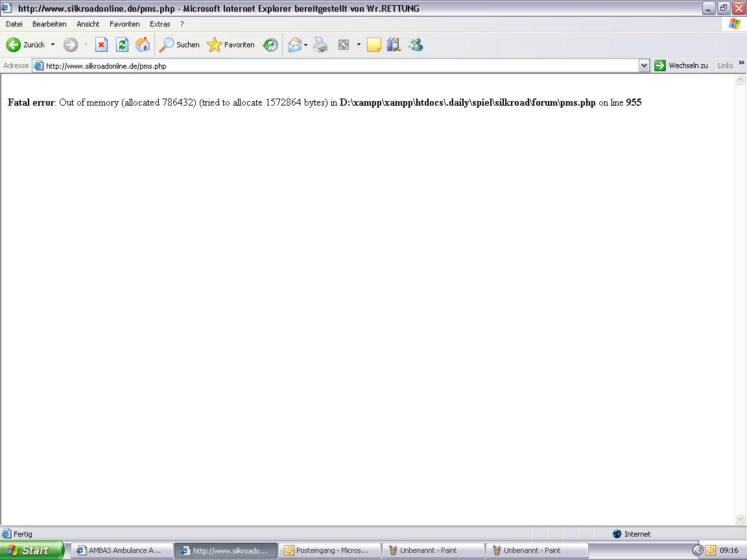Open the Messenger icon
Image resolution: width=747 pixels, height=560 pixels.
416,45
